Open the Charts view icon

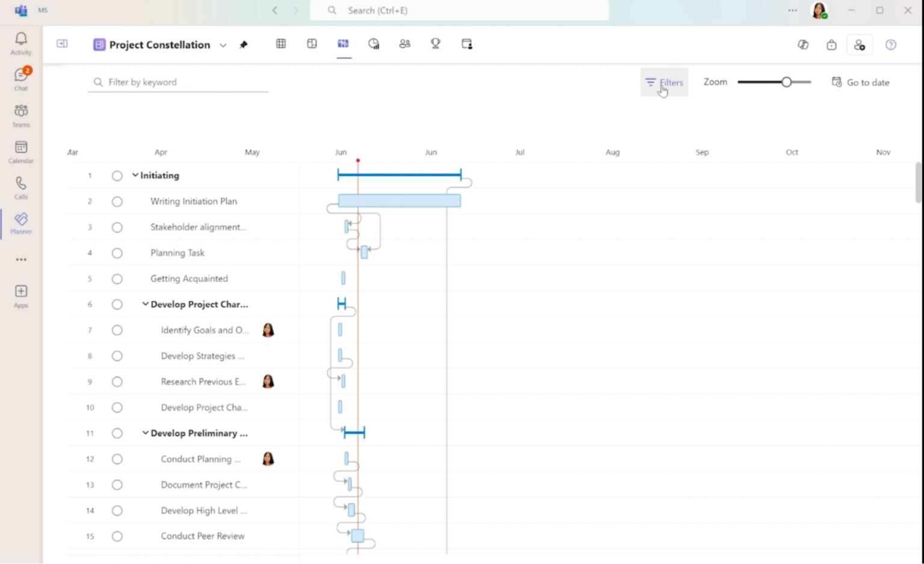(x=374, y=43)
